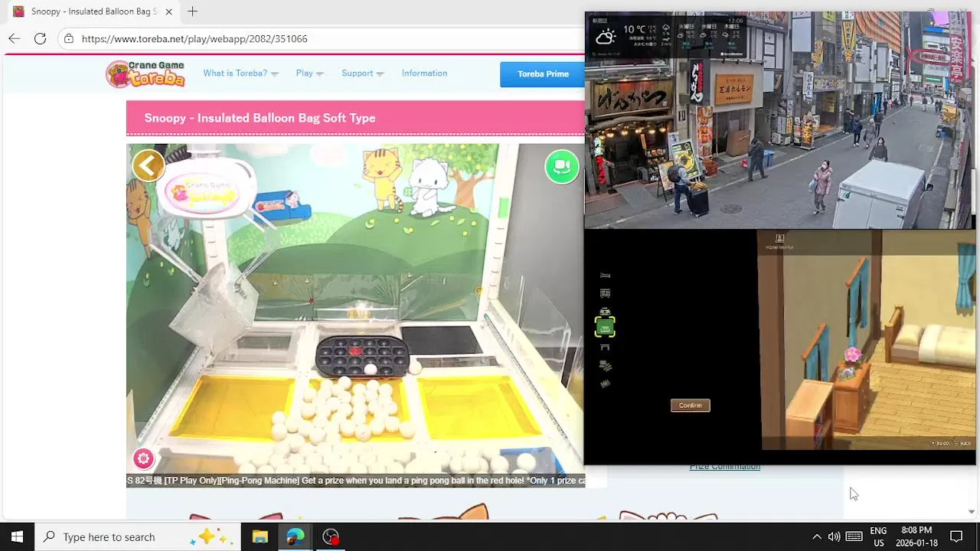Viewport: 980px width, 551px height.
Task: Expand the Support menu
Action: tap(363, 73)
